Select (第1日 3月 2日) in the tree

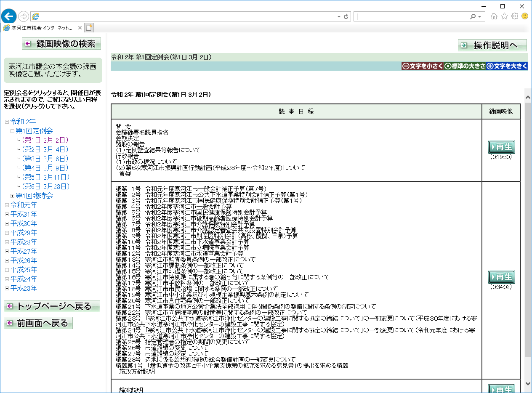click(45, 140)
